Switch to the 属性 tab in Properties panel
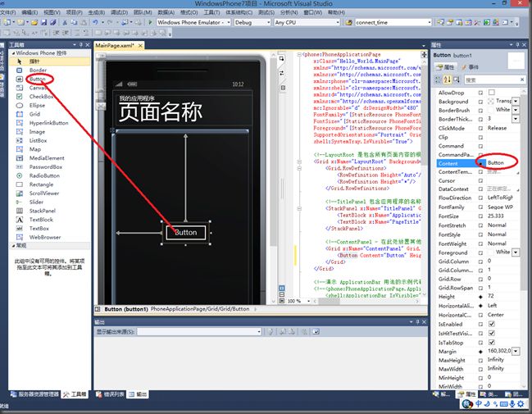The width and height of the screenshot is (532, 414). point(445,67)
